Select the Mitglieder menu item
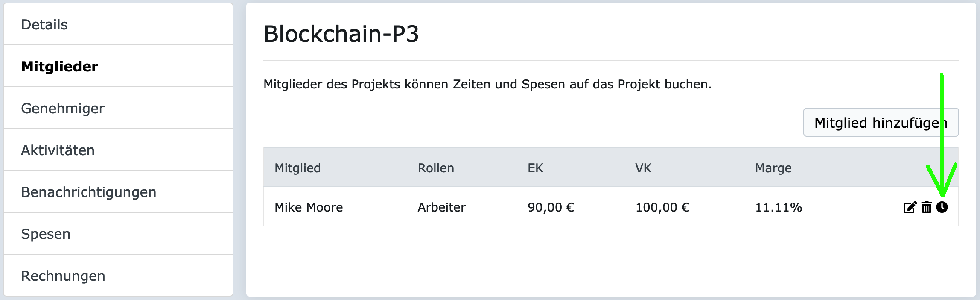Viewport: 980px width, 300px height. [60, 67]
